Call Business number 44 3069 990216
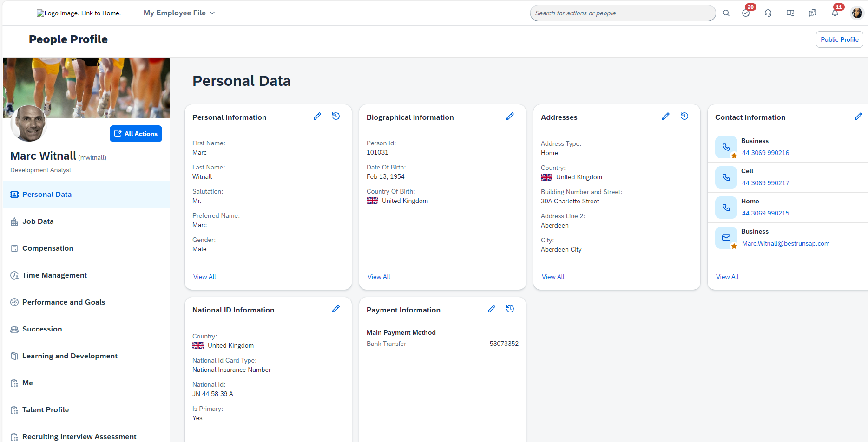This screenshot has height=442, width=868. 765,153
